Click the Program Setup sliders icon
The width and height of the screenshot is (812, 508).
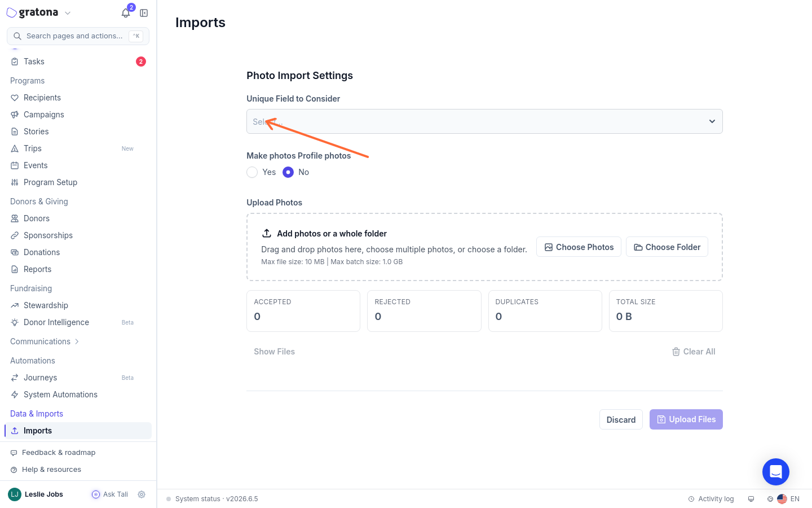tap(15, 182)
